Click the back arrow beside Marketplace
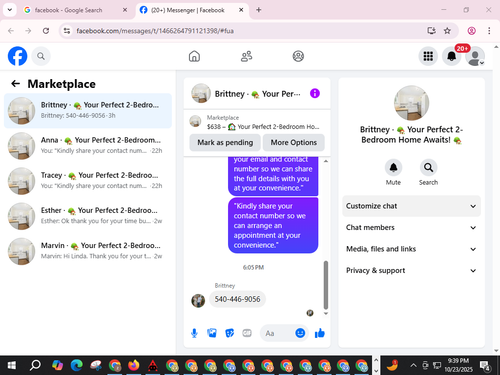Screen dimensions: 500x375 [x=15, y=84]
